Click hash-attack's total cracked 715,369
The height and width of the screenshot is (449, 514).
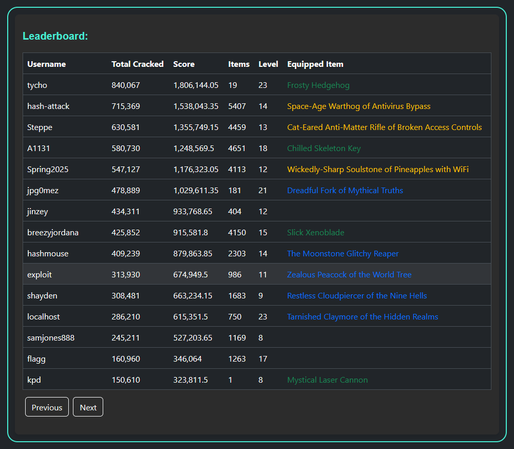[126, 106]
